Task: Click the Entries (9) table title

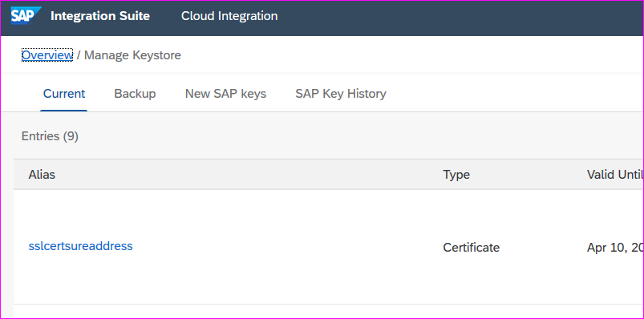Action: 50,136
